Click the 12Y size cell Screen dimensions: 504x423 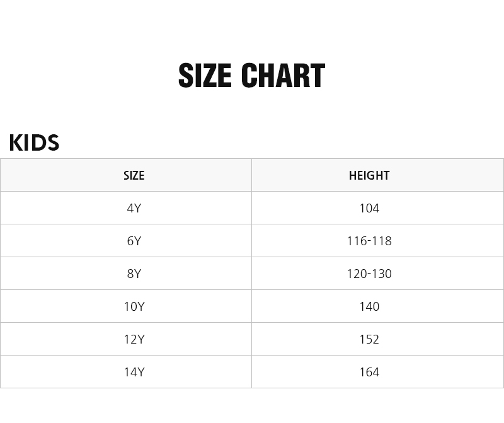(x=134, y=339)
